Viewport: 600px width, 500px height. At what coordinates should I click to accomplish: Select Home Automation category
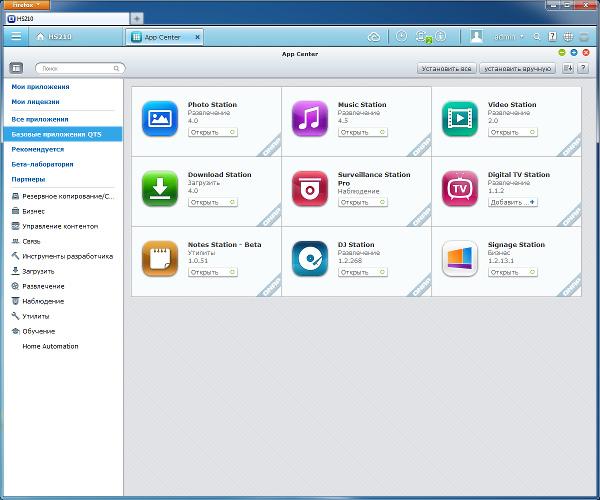pos(50,346)
